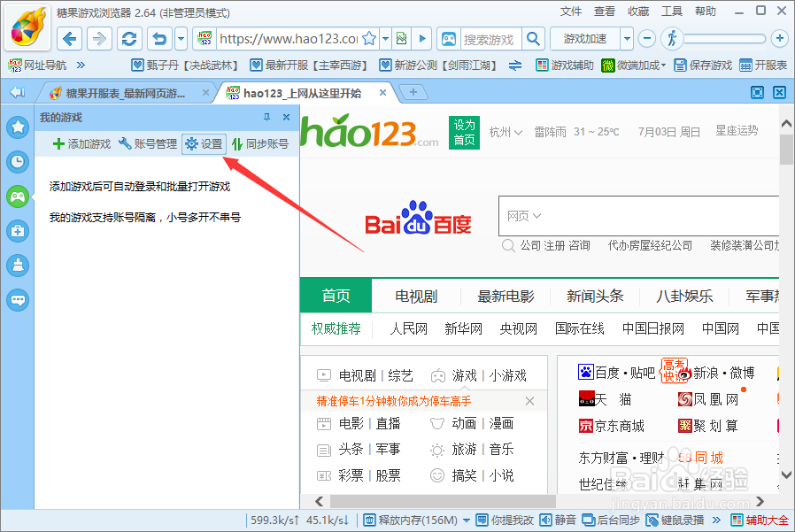
Task: Expand 杭州 city dropdown
Action: (506, 133)
